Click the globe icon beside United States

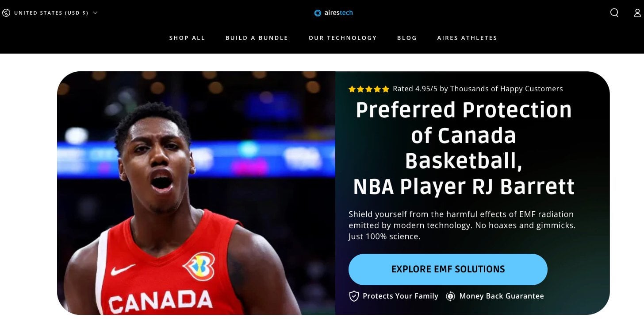pos(6,13)
